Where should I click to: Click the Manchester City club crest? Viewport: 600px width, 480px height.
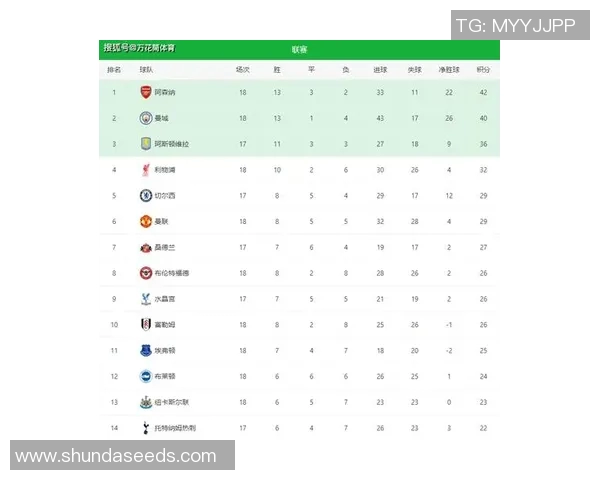pyautogui.click(x=145, y=118)
